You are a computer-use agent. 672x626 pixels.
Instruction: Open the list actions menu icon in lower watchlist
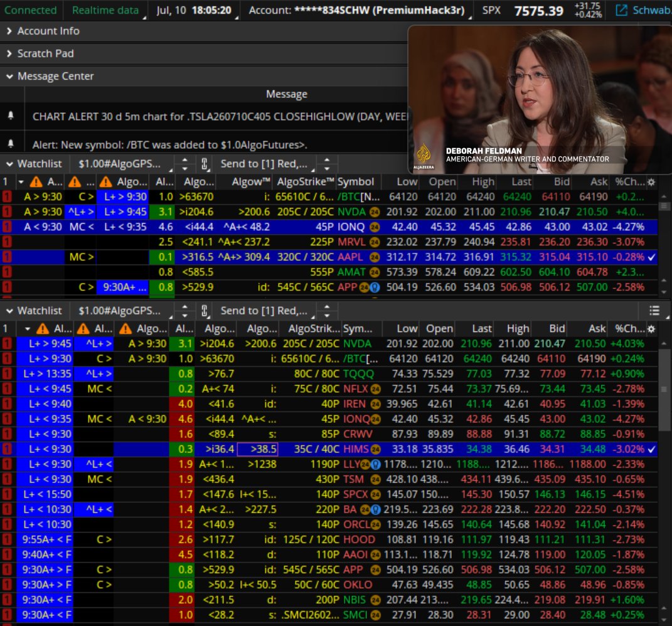pos(654,311)
